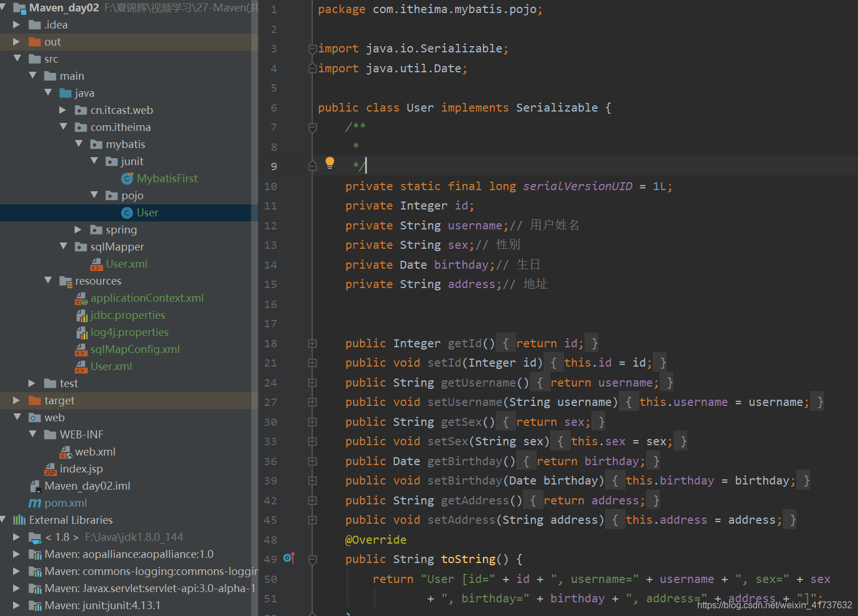The image size is (858, 616).
Task: Expand the .idea folder
Action: 17,24
